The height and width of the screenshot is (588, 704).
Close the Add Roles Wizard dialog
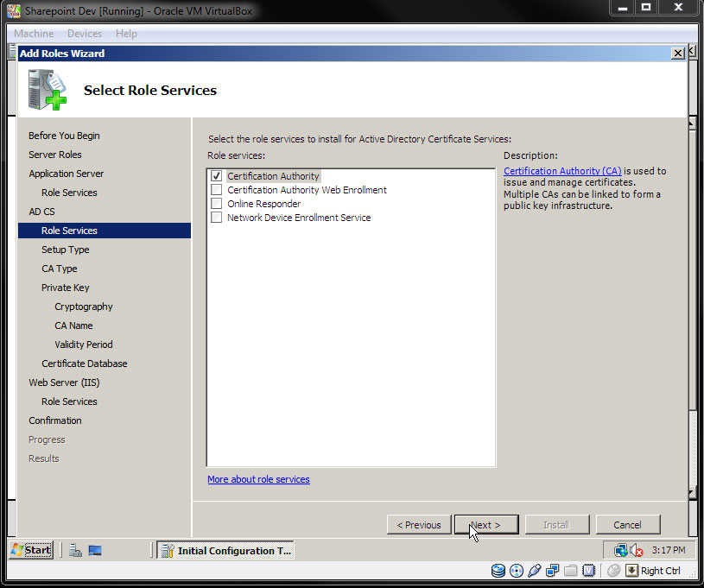(677, 54)
